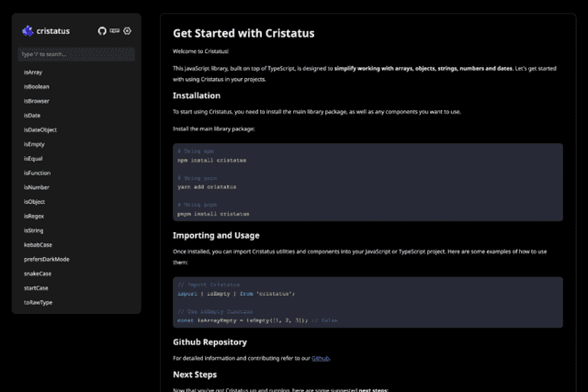588x392 pixels.
Task: Go to startCase documentation
Action: click(x=36, y=288)
